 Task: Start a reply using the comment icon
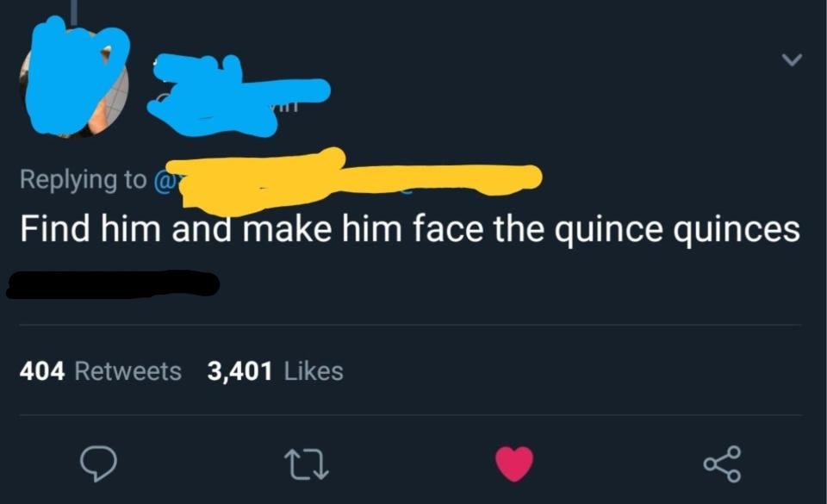click(99, 463)
